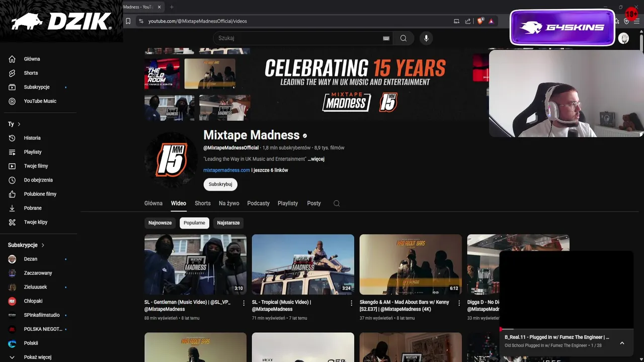Open options menu for Skengdo & AM video
This screenshot has height=362, width=644.
pos(459,303)
